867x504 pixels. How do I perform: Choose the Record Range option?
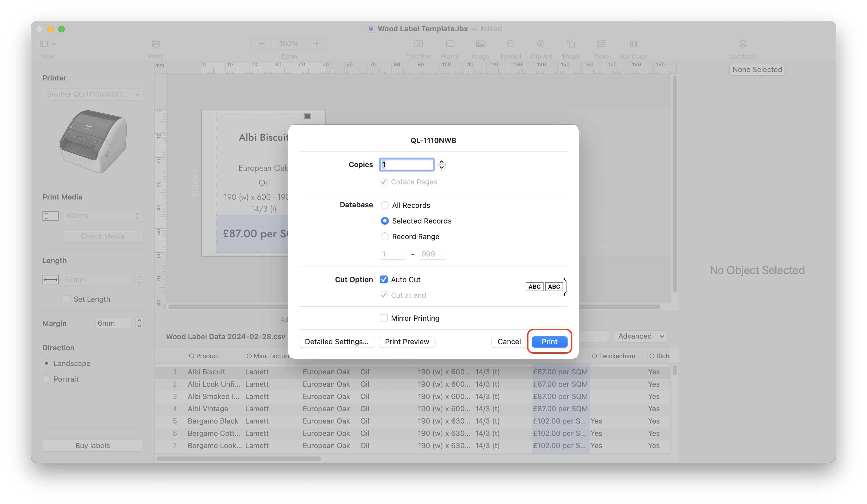(385, 237)
